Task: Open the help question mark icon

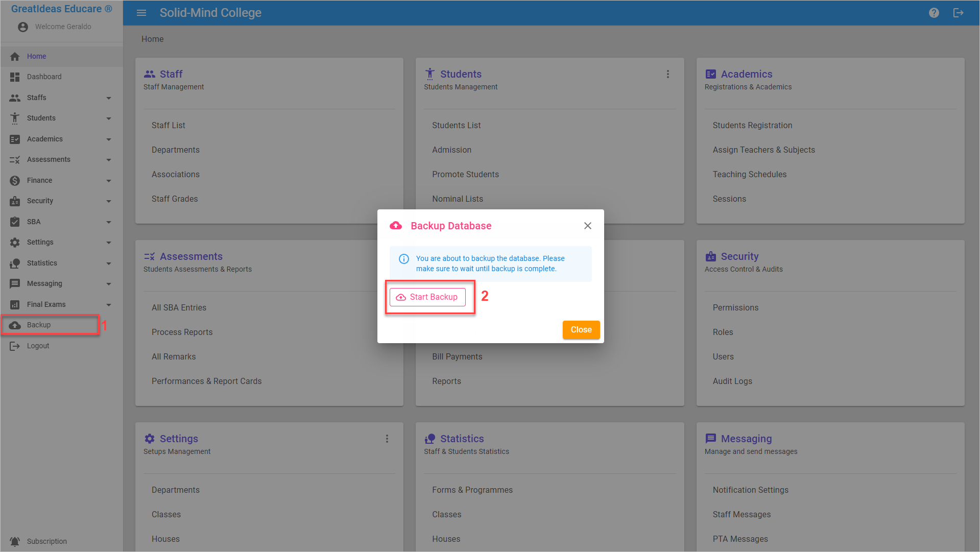Action: [x=934, y=13]
